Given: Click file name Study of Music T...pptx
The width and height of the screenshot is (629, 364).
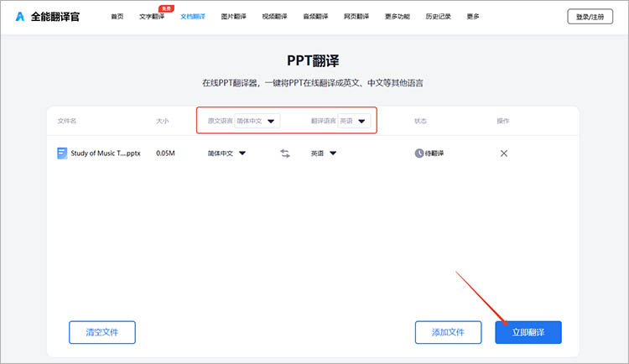Looking at the screenshot, I should click(106, 153).
